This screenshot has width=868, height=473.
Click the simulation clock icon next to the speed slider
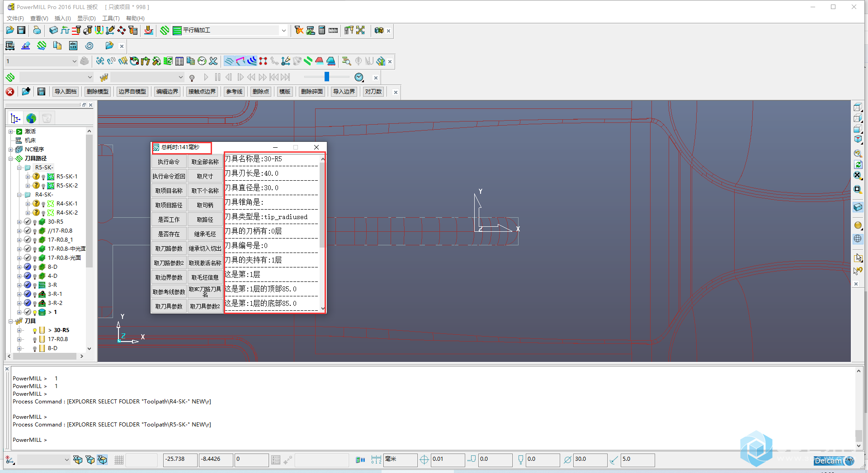359,77
